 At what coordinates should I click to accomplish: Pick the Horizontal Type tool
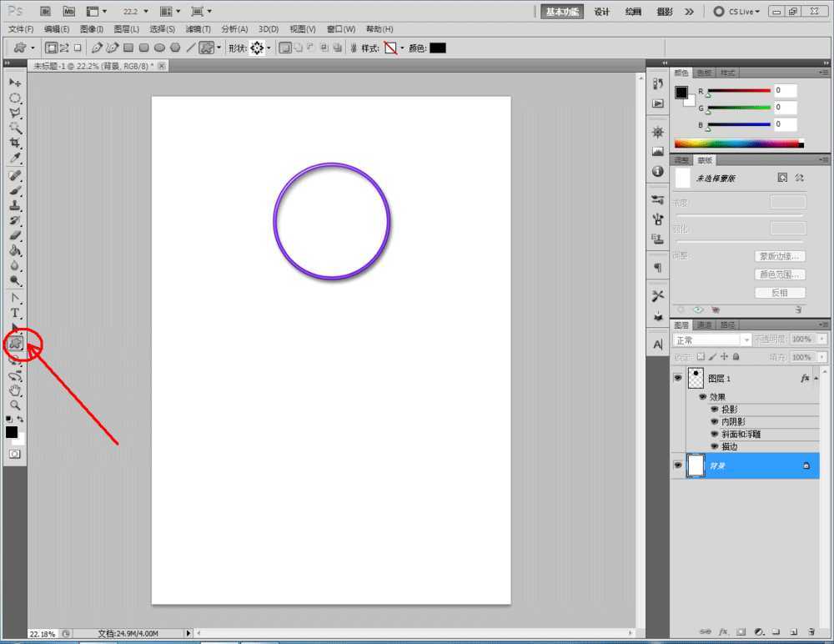pyautogui.click(x=15, y=313)
